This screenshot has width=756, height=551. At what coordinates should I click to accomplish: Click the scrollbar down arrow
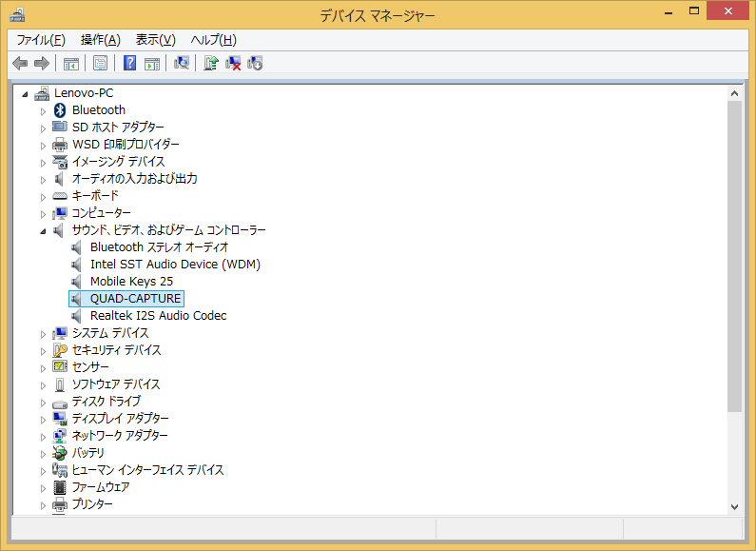pyautogui.click(x=734, y=506)
